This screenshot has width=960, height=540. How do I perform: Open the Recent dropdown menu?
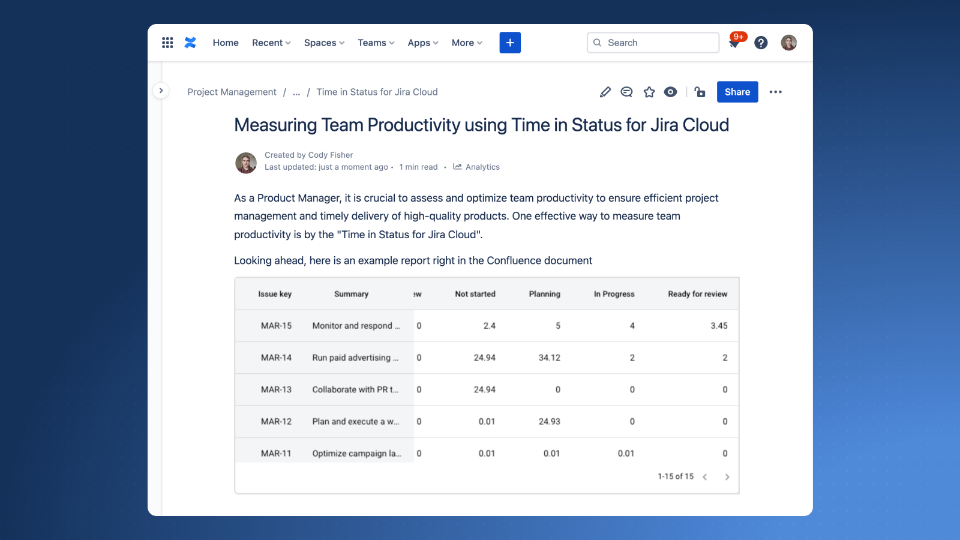pos(271,42)
